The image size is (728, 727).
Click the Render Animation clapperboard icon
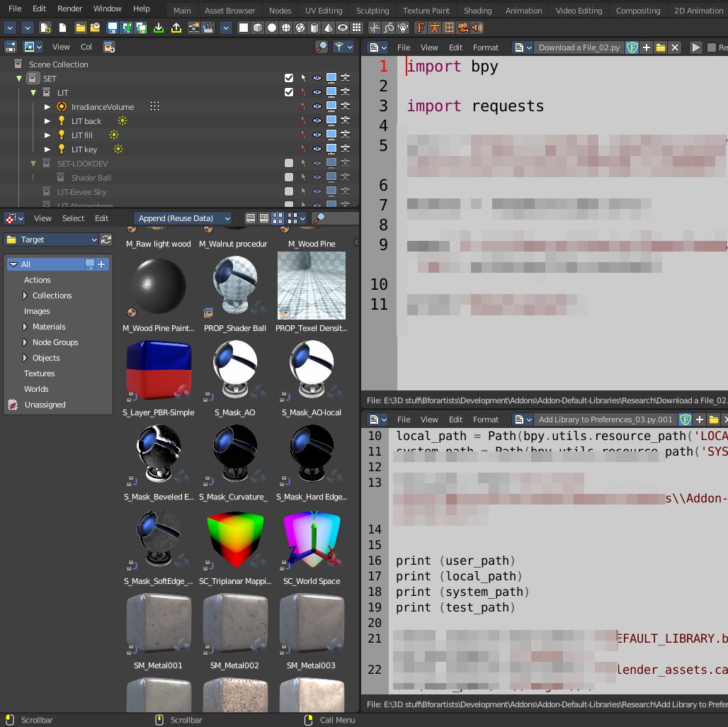click(208, 28)
